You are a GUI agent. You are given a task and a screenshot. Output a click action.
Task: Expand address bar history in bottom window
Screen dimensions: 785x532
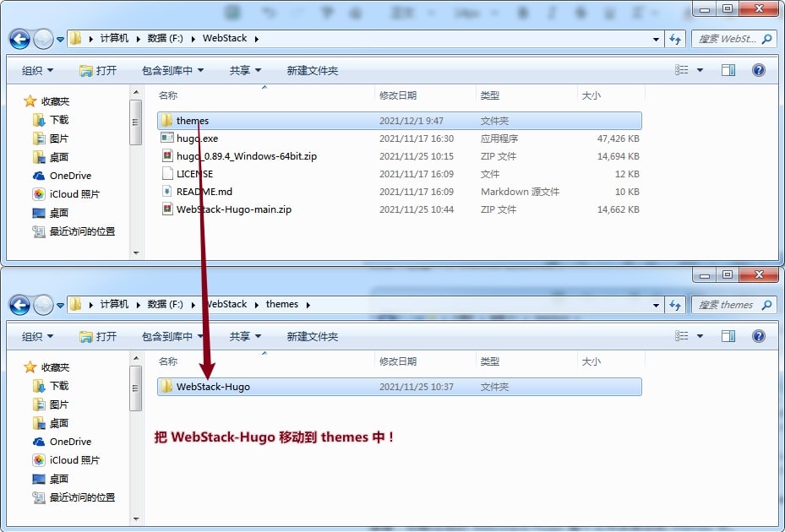[x=656, y=306]
